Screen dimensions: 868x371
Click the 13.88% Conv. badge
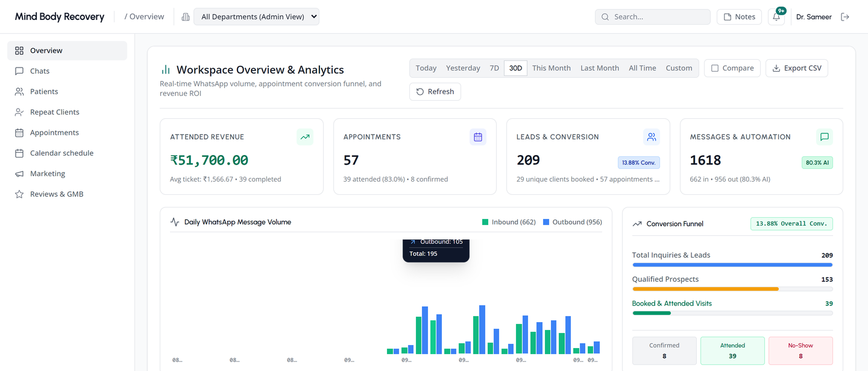point(639,163)
